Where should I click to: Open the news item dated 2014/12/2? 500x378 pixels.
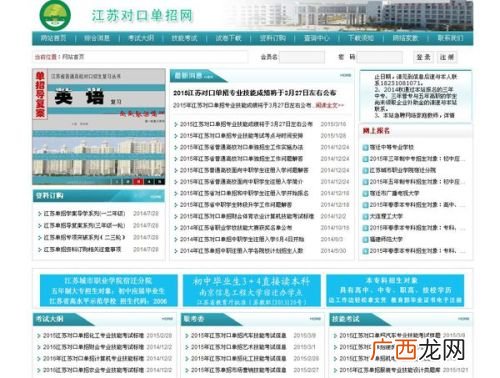pyautogui.click(x=247, y=216)
